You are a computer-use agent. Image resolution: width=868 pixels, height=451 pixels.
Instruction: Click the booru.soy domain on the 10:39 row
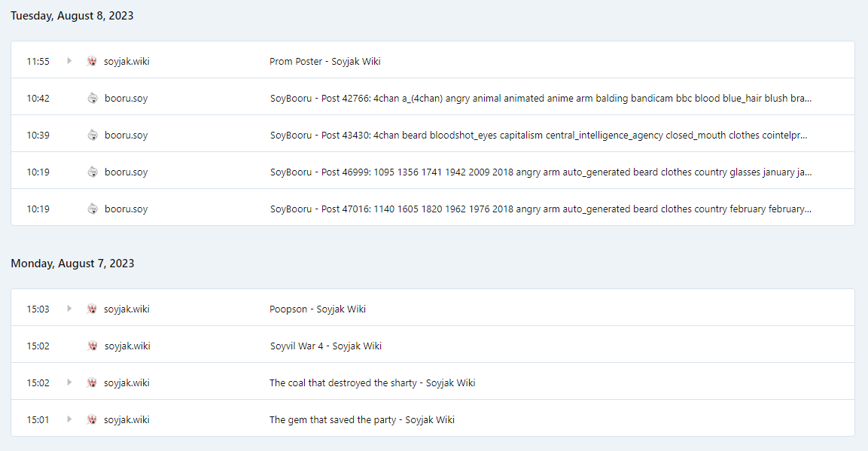126,135
